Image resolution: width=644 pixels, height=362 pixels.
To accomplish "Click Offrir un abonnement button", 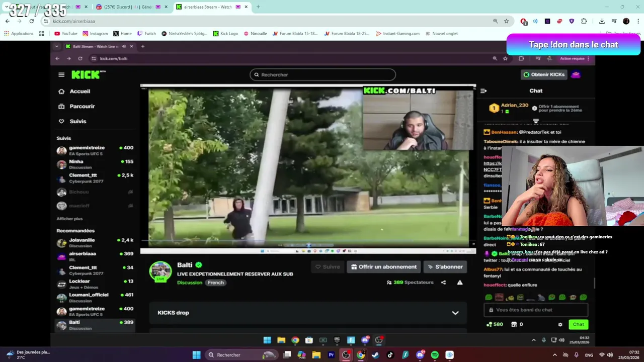I will [x=383, y=267].
